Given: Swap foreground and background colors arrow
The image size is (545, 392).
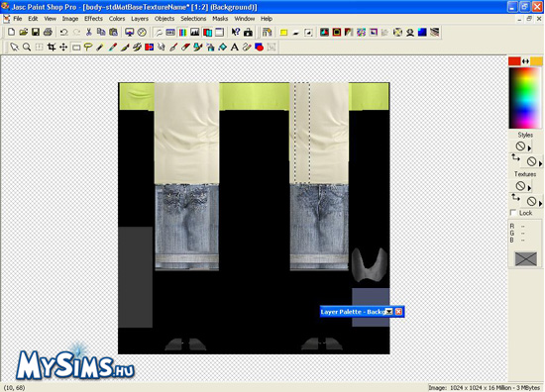Looking at the screenshot, I should [x=525, y=61].
